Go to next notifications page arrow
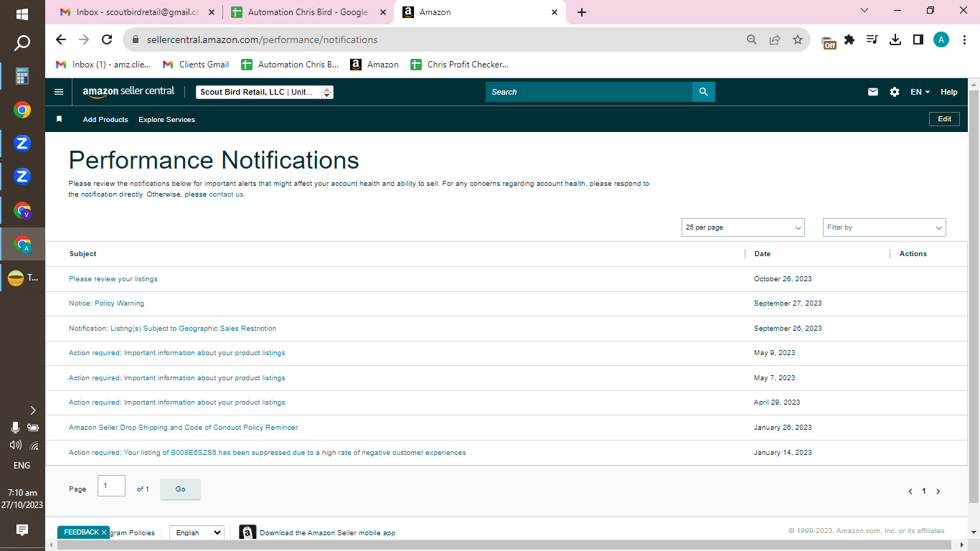 click(938, 491)
